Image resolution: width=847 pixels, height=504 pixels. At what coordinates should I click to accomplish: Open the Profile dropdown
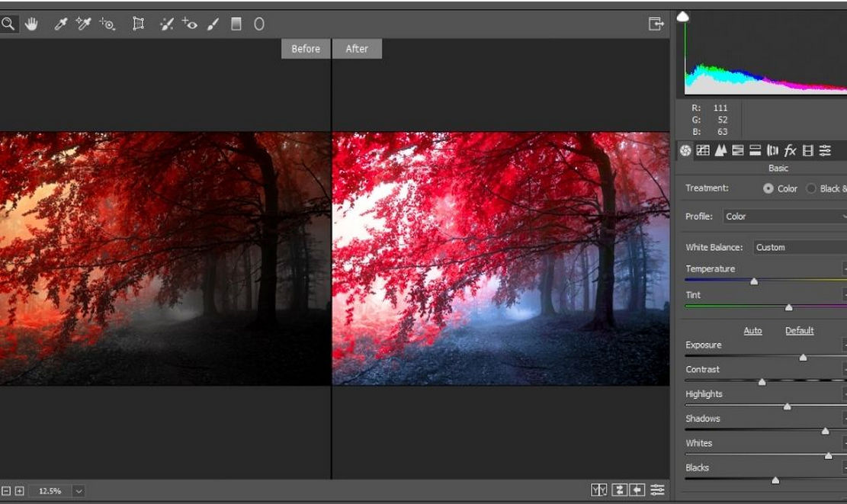coord(785,217)
